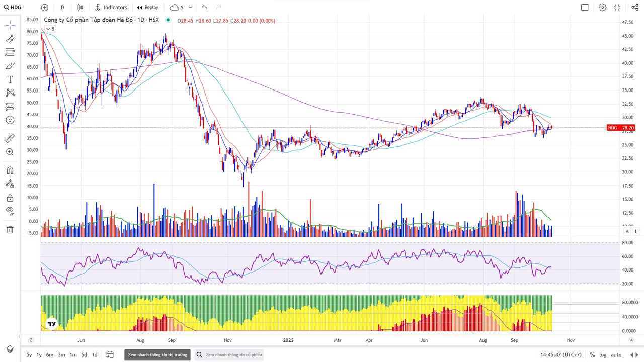Image resolution: width=644 pixels, height=362 pixels.
Task: Start bar Replay mode
Action: click(x=147, y=7)
